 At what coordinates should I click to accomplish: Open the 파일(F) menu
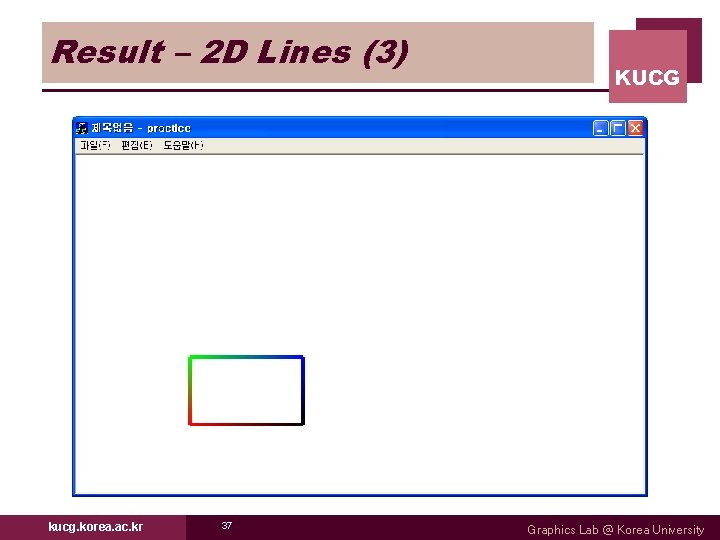95,146
